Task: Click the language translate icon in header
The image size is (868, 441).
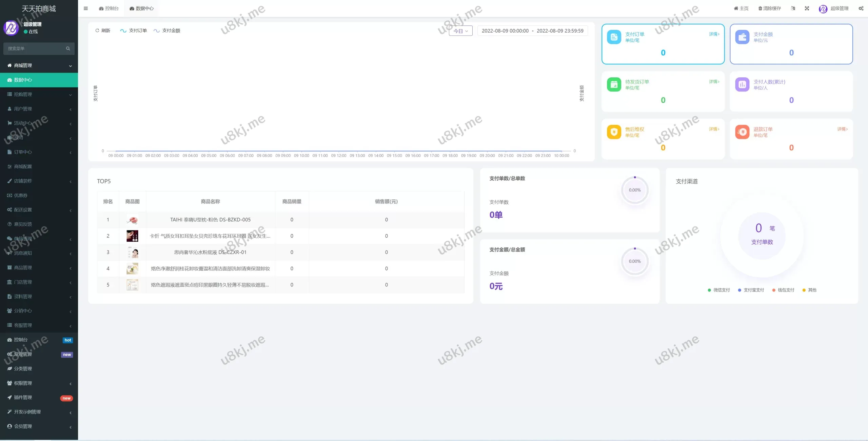Action: [x=793, y=8]
